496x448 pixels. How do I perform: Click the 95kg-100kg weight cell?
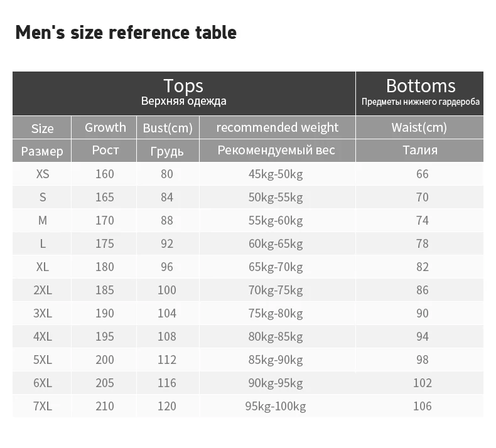276,406
